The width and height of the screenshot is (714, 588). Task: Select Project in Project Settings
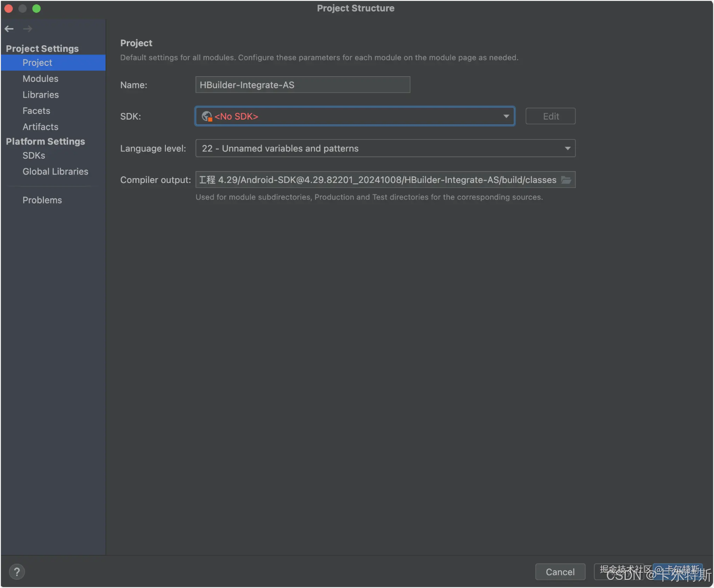pyautogui.click(x=53, y=63)
